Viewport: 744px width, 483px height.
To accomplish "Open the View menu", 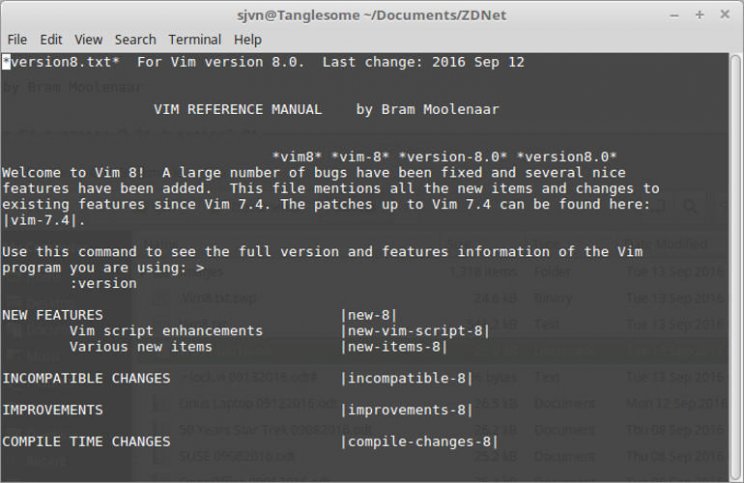I will click(x=88, y=39).
